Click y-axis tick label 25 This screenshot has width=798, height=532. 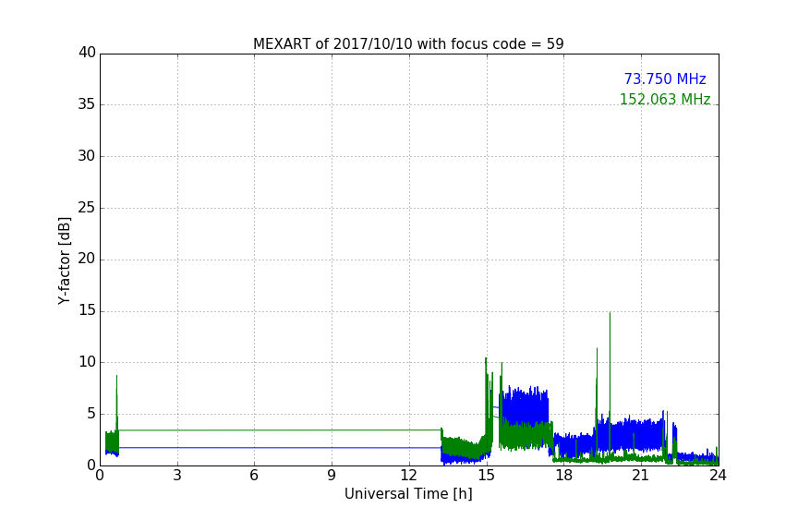(x=87, y=207)
